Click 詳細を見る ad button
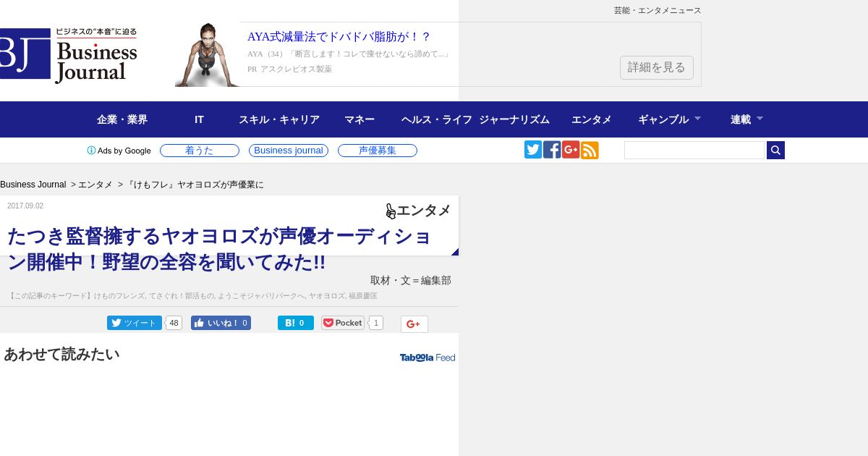This screenshot has height=456, width=868. (657, 67)
